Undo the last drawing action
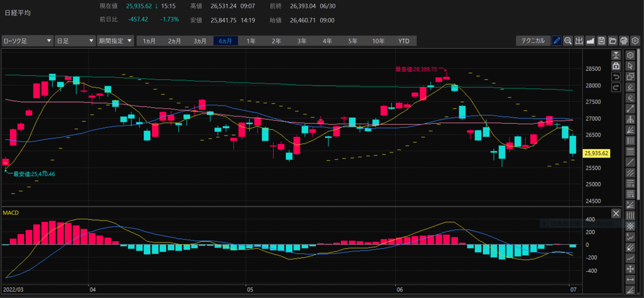The image size is (644, 298). click(x=616, y=76)
